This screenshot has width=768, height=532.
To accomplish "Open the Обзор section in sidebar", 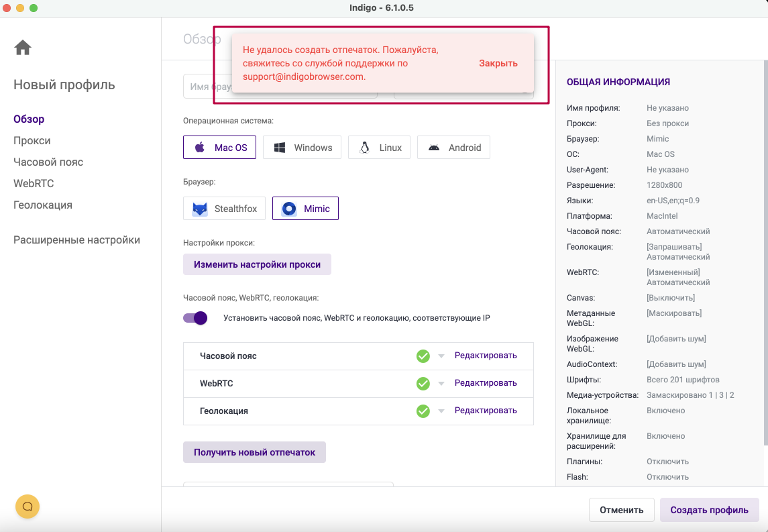I will tap(29, 119).
